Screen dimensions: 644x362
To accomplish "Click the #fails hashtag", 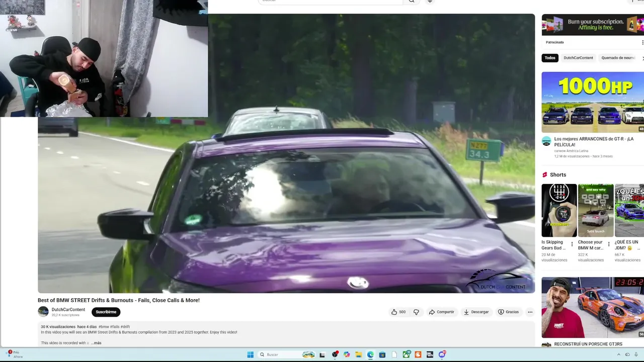I will 115,327.
